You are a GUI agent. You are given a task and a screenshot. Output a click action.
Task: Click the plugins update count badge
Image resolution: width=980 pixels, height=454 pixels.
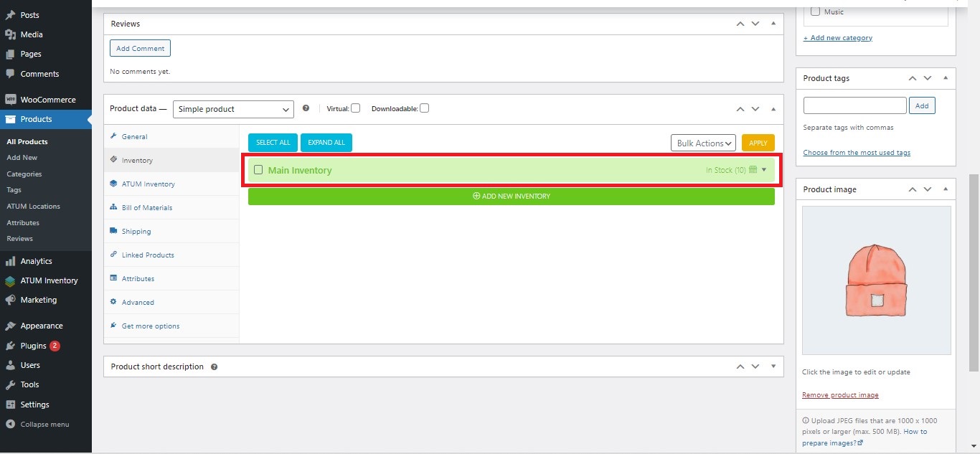(x=55, y=346)
